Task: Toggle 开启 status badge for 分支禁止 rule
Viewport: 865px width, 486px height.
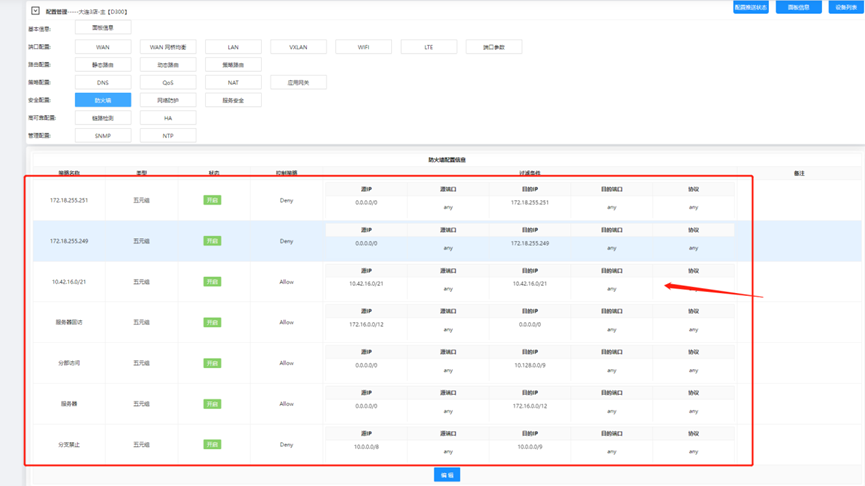Action: pyautogui.click(x=212, y=445)
